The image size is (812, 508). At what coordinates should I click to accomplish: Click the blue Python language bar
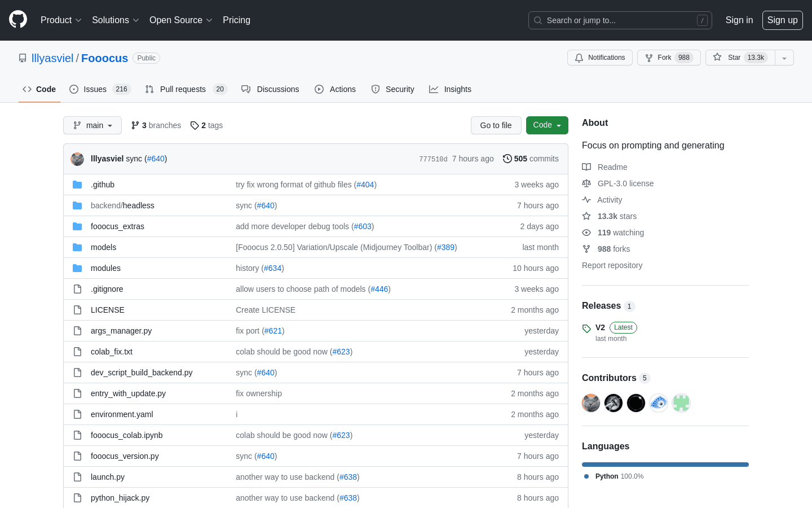coord(665,464)
